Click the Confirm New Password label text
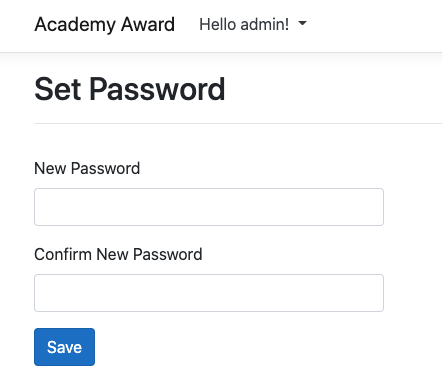The height and width of the screenshot is (382, 442). [x=118, y=254]
